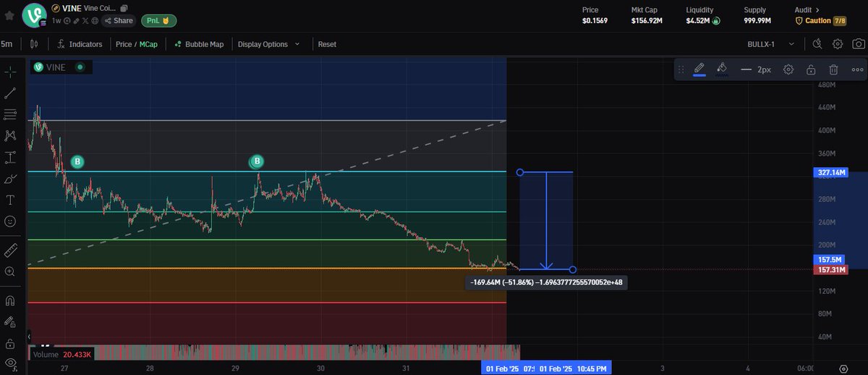Select the 327.14M price axis label
The width and height of the screenshot is (868, 375).
(831, 173)
